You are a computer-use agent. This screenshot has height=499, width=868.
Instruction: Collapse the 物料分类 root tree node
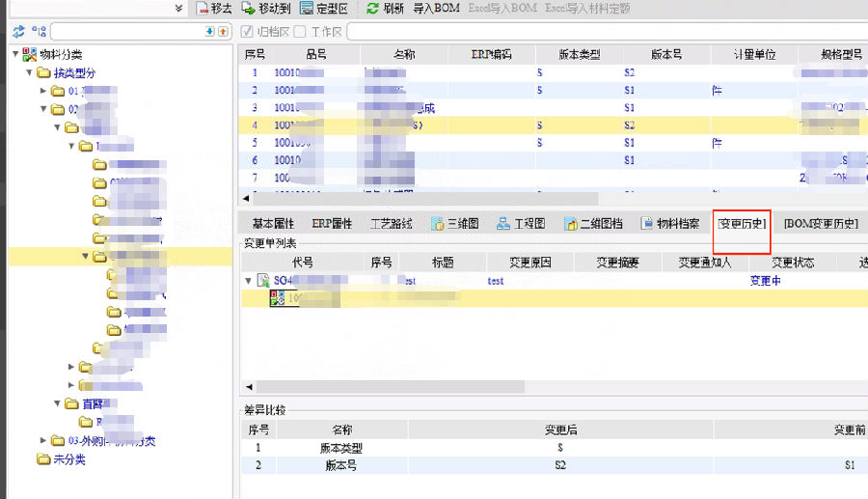click(15, 54)
